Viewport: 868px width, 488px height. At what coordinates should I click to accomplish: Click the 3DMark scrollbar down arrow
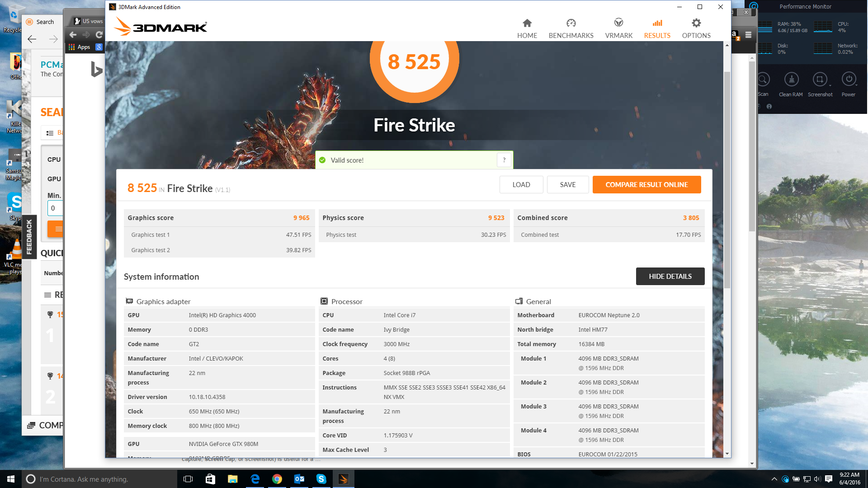coord(727,454)
